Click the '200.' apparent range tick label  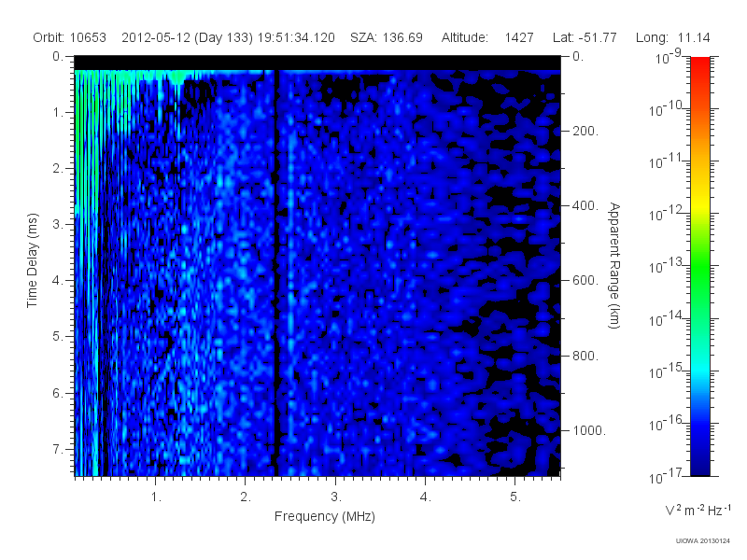pos(585,131)
